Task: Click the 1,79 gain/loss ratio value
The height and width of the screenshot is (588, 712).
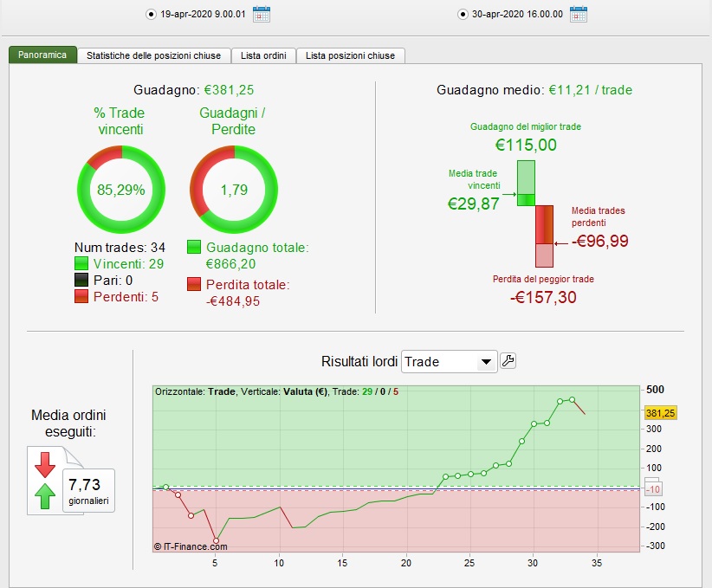Action: (234, 190)
